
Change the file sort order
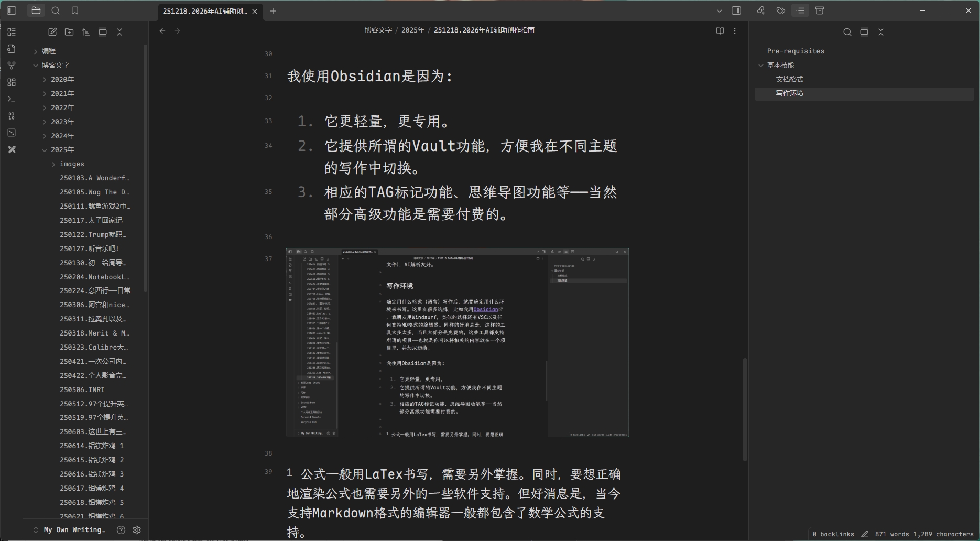tap(86, 32)
